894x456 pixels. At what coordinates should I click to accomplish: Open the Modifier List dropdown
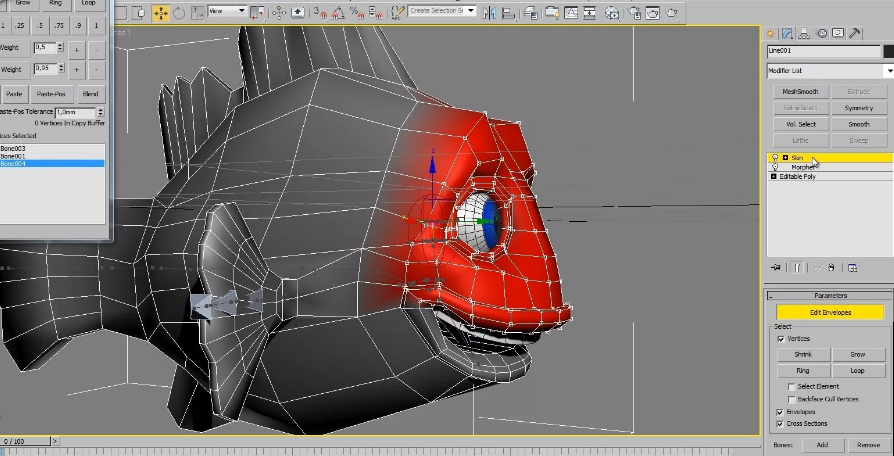[x=888, y=71]
